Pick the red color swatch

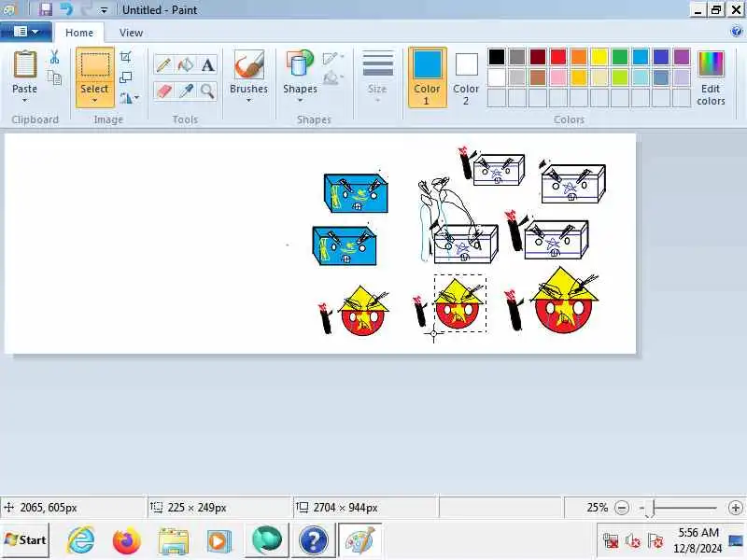tap(558, 57)
